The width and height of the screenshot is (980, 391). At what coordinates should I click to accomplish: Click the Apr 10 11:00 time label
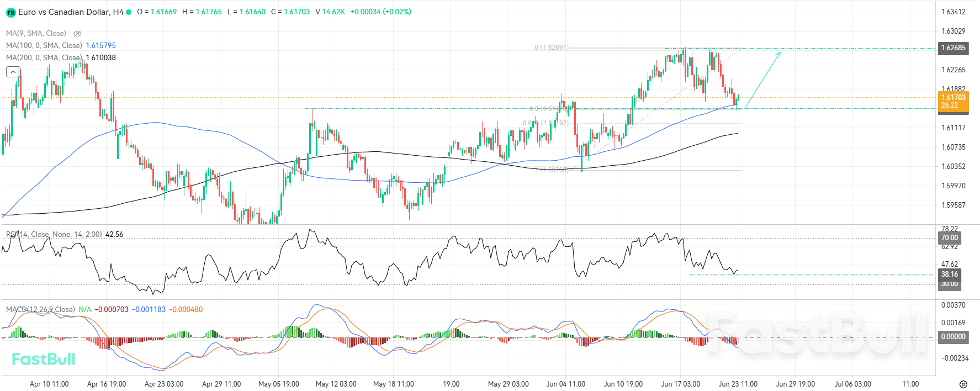tap(49, 384)
